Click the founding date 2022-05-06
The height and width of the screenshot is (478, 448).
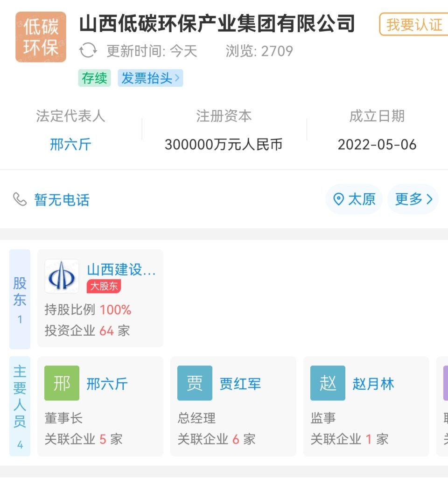pyautogui.click(x=377, y=145)
